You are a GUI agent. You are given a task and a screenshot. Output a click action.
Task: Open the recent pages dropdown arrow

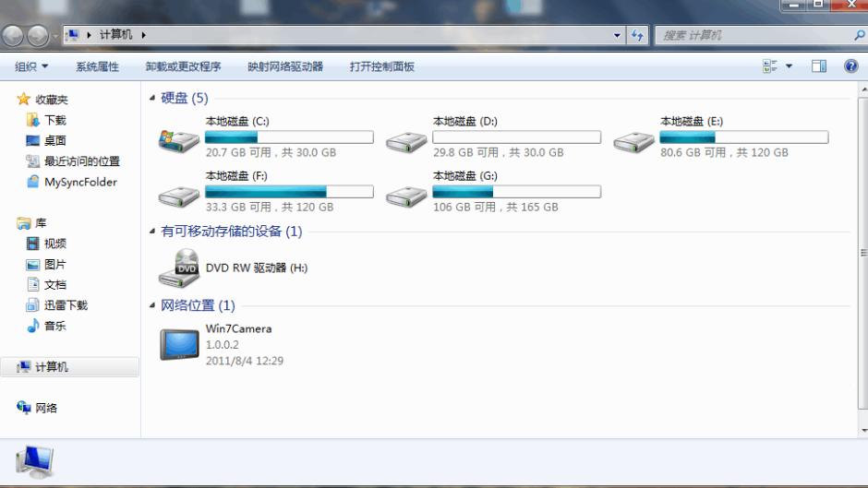pos(55,36)
